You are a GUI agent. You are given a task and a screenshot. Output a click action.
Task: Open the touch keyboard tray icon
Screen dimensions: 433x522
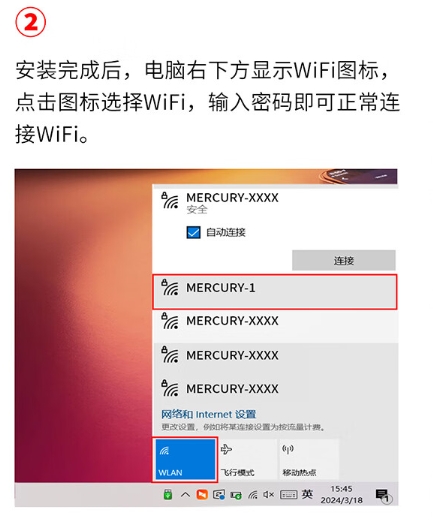point(288,495)
